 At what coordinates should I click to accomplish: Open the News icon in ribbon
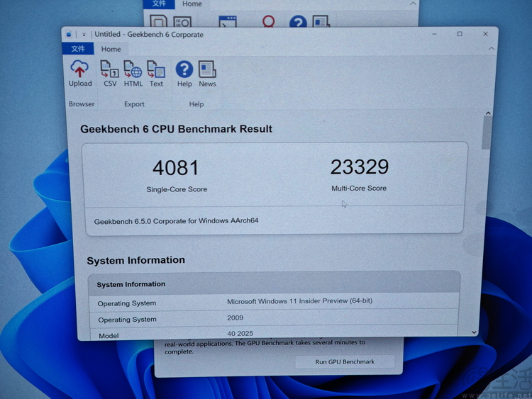tap(207, 69)
